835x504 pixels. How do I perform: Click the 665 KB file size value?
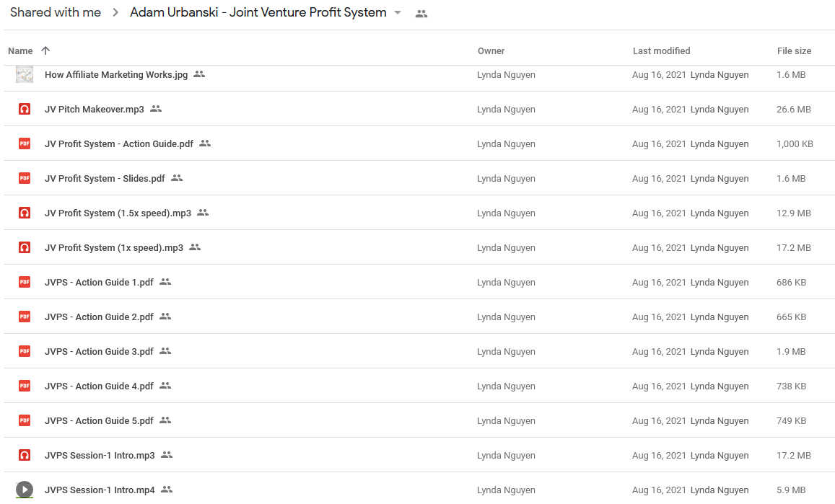tap(791, 317)
